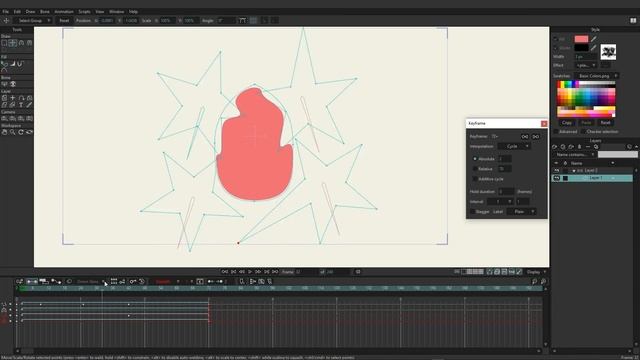The image size is (640, 360).
Task: Click the Angle value field
Action: [x=227, y=20]
